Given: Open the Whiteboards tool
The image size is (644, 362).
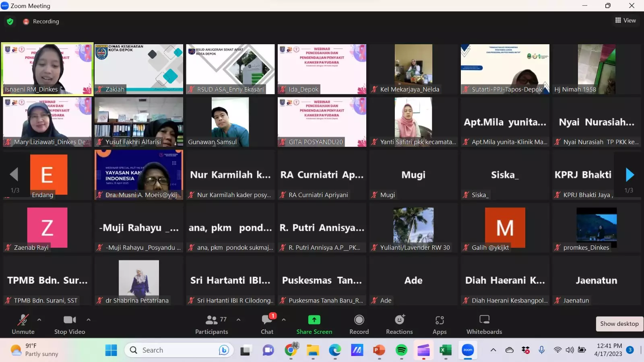Looking at the screenshot, I should (x=484, y=324).
